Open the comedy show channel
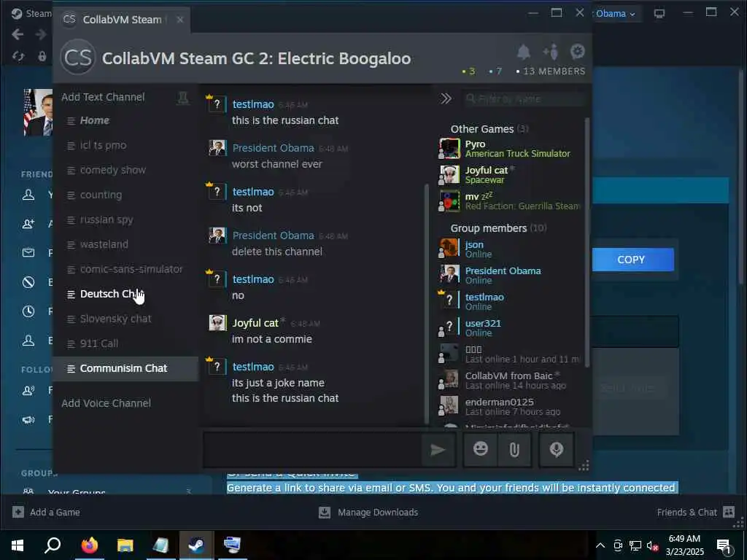The image size is (747, 560). [125, 170]
